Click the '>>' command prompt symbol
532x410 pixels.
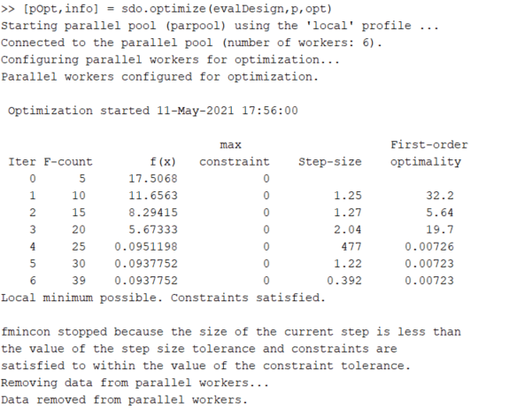tap(9, 9)
